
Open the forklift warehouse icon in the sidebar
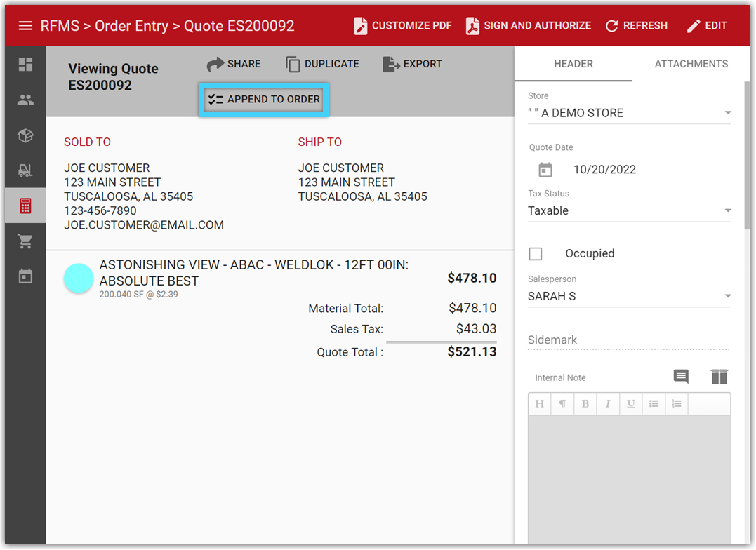25,170
